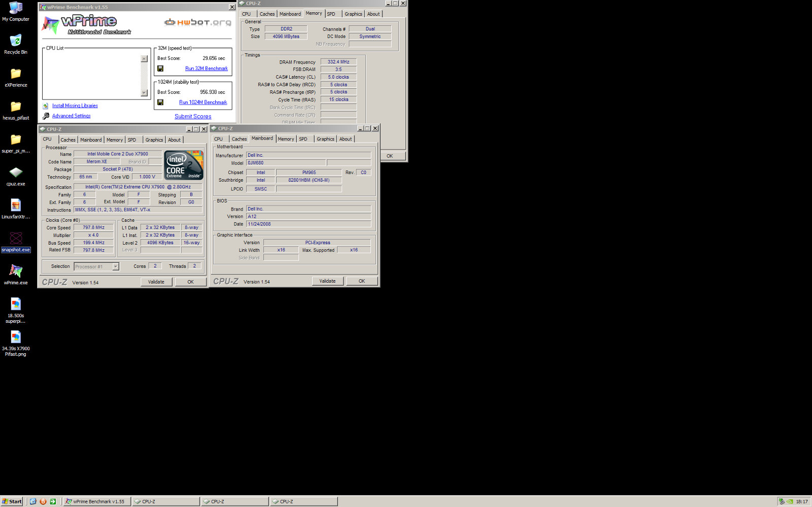Open SPD tab in the Memory window
Screen dimensions: 812x507
(331, 14)
